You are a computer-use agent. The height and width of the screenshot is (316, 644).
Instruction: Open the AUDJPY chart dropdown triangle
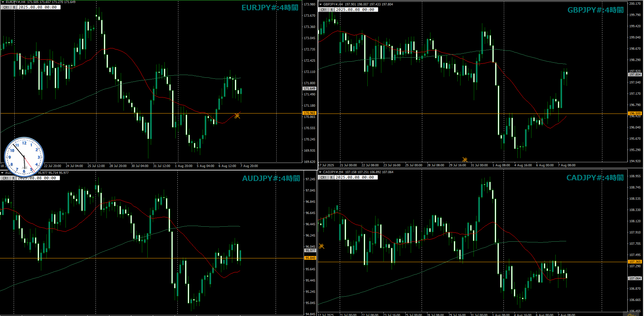[x=2, y=173]
